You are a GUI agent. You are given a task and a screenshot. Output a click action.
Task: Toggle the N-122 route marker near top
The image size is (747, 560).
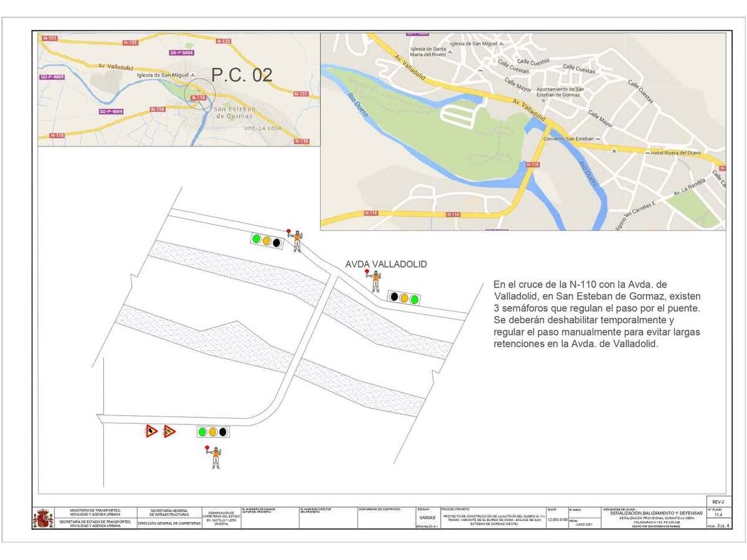[x=222, y=42]
